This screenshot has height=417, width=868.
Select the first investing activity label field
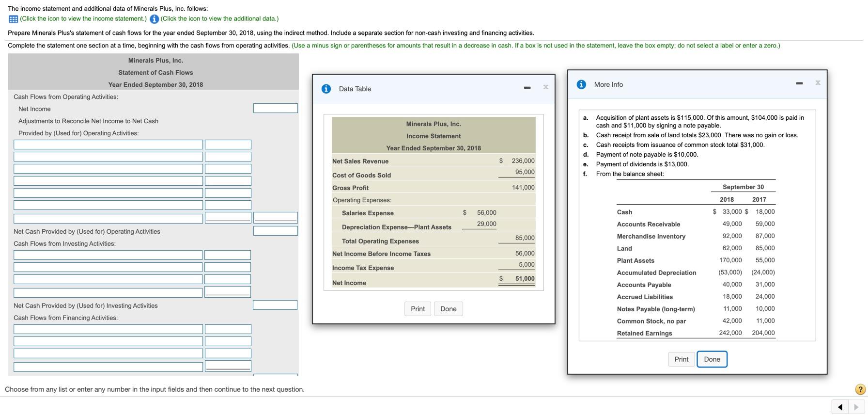click(108, 255)
